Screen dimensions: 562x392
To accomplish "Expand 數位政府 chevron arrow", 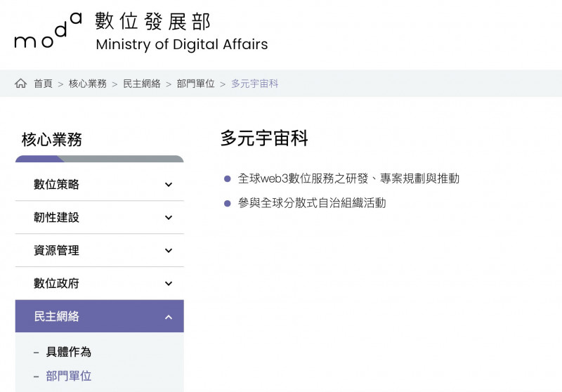I will [x=169, y=283].
